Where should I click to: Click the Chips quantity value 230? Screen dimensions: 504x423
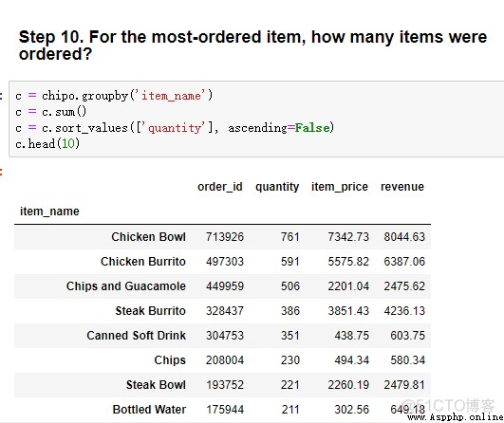pyautogui.click(x=290, y=360)
